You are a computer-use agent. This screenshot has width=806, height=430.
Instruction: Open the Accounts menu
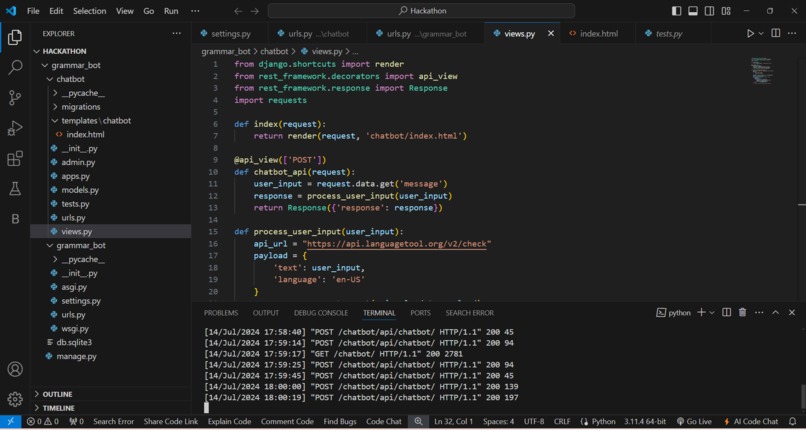coord(15,369)
